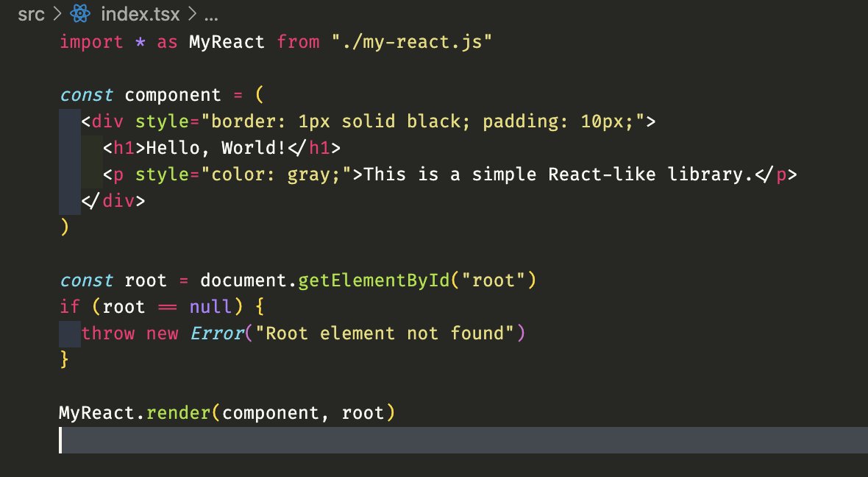Click the 'Error' class name
This screenshot has width=868, height=477.
tap(216, 333)
